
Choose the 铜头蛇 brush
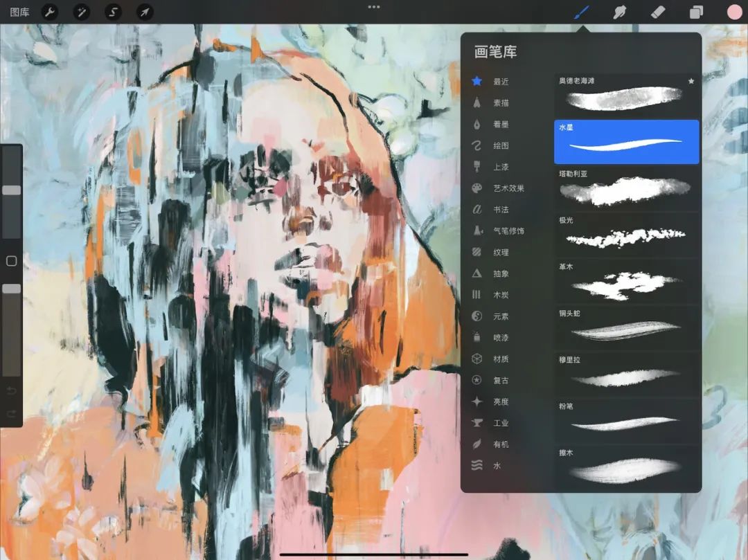[x=626, y=328]
